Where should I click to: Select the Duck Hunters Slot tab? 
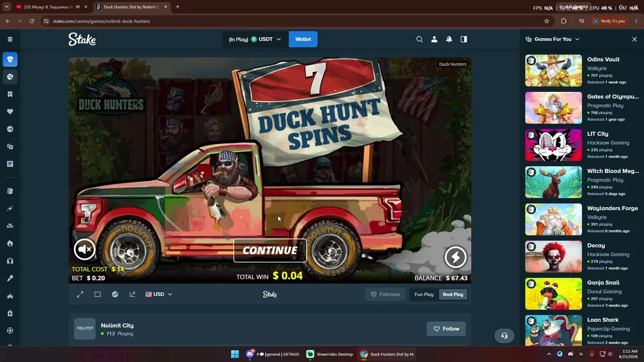132,7
